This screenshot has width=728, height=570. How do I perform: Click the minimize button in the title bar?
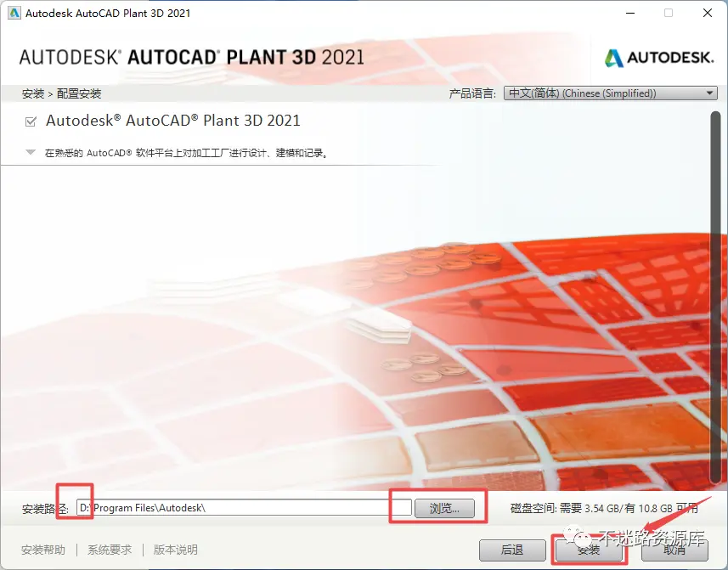pyautogui.click(x=629, y=13)
